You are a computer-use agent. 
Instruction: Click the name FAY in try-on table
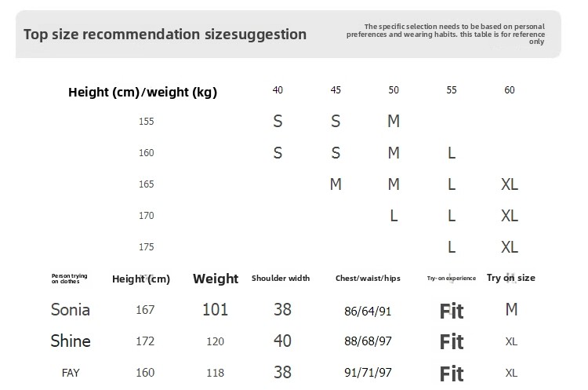point(71,374)
